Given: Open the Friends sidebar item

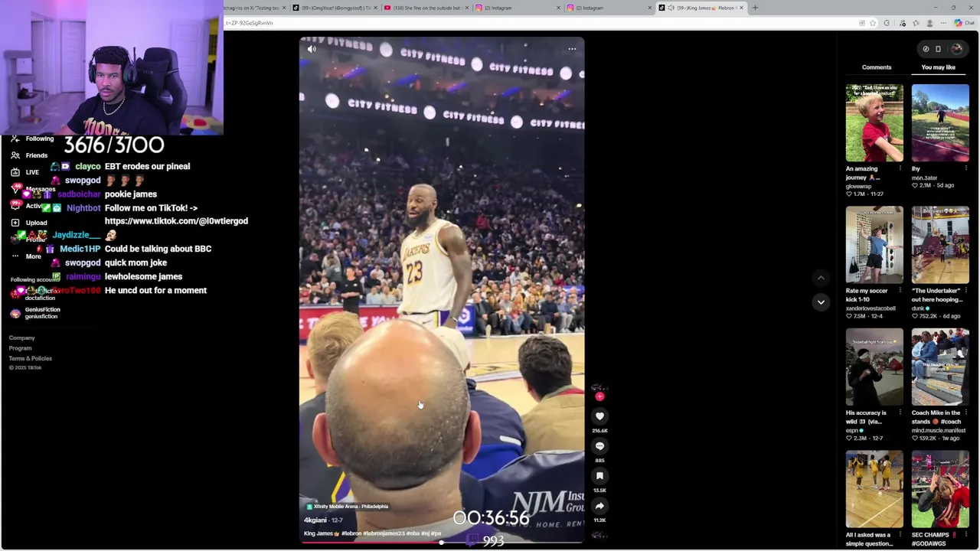Looking at the screenshot, I should click(x=29, y=155).
